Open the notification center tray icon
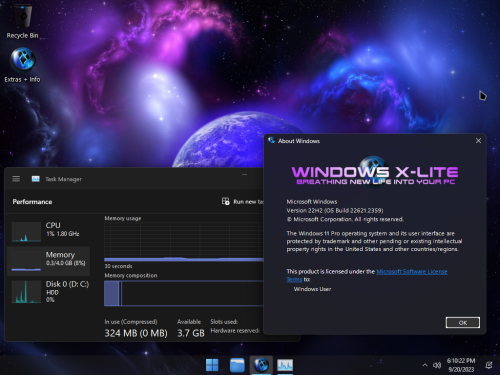The image size is (500, 375). 489,365
